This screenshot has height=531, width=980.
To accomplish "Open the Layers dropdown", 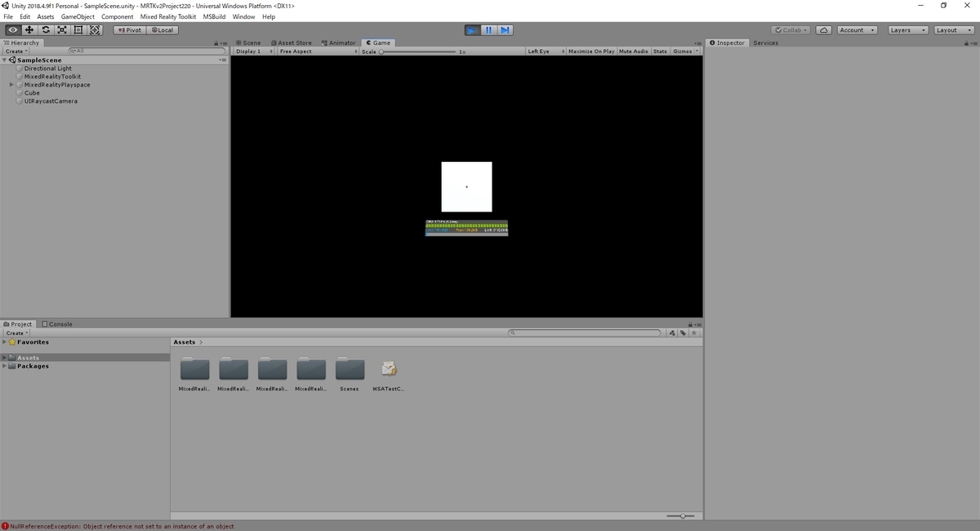I will (x=908, y=30).
